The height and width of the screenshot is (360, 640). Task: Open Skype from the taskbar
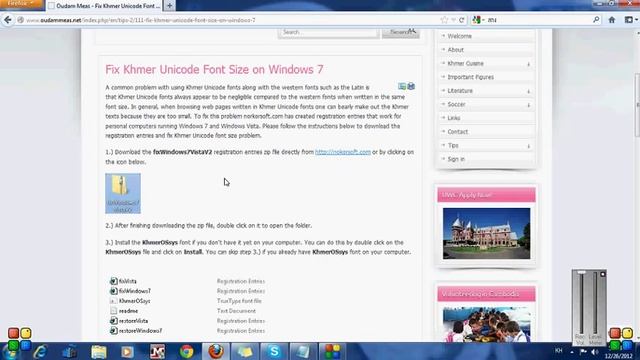[274, 351]
